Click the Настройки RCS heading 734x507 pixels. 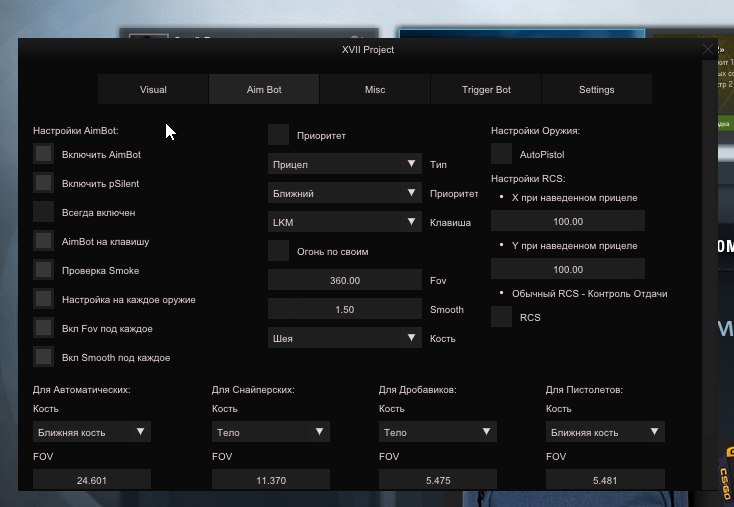click(528, 178)
